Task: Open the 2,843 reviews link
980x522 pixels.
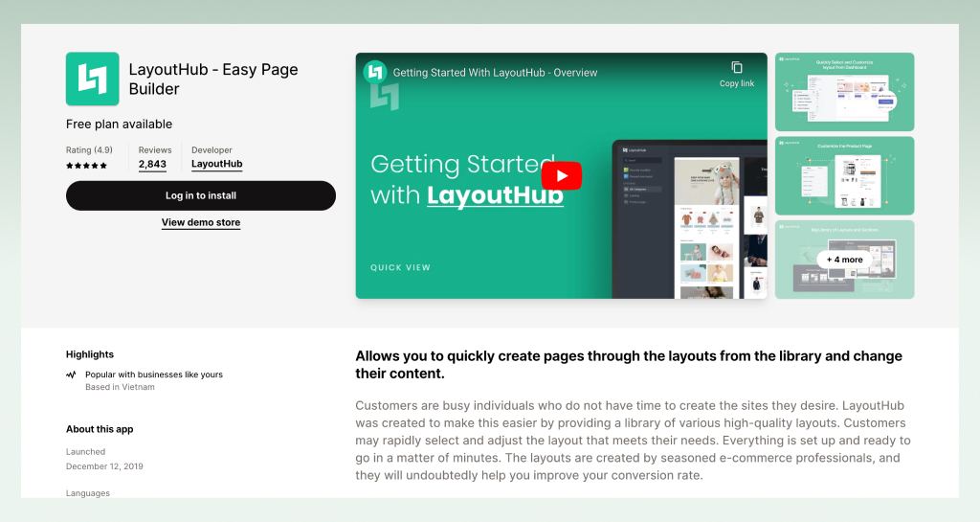Action: 152,165
